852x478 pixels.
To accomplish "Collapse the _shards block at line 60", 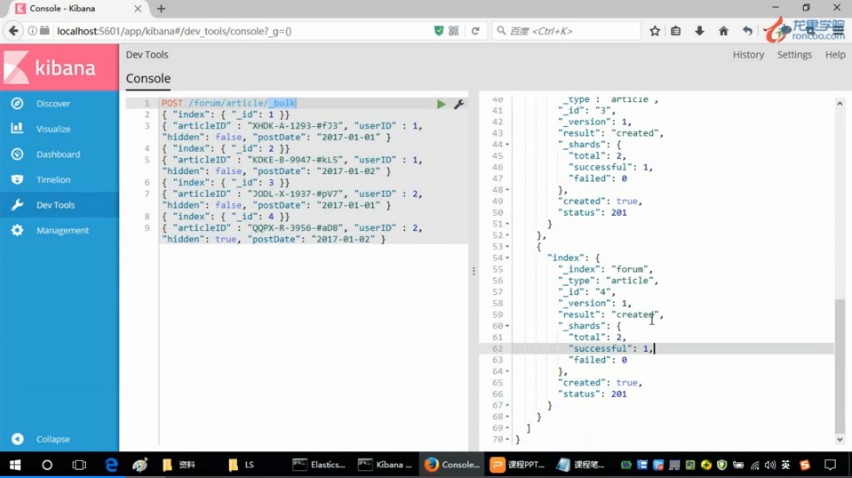I will [508, 326].
